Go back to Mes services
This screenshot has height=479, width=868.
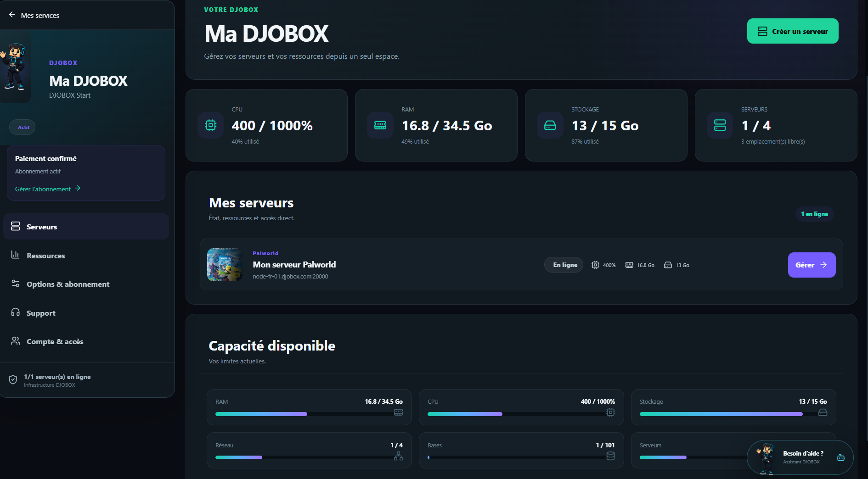tap(34, 15)
